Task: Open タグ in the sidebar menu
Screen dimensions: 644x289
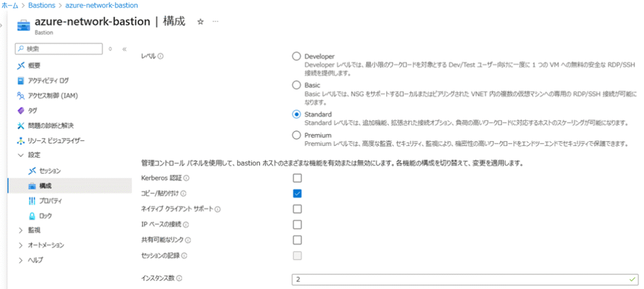Action: [x=33, y=110]
